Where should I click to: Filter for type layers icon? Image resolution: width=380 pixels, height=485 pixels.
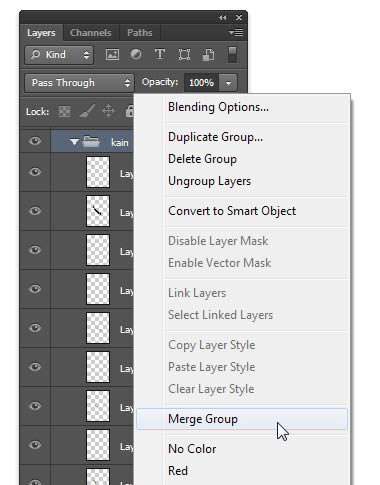point(160,54)
